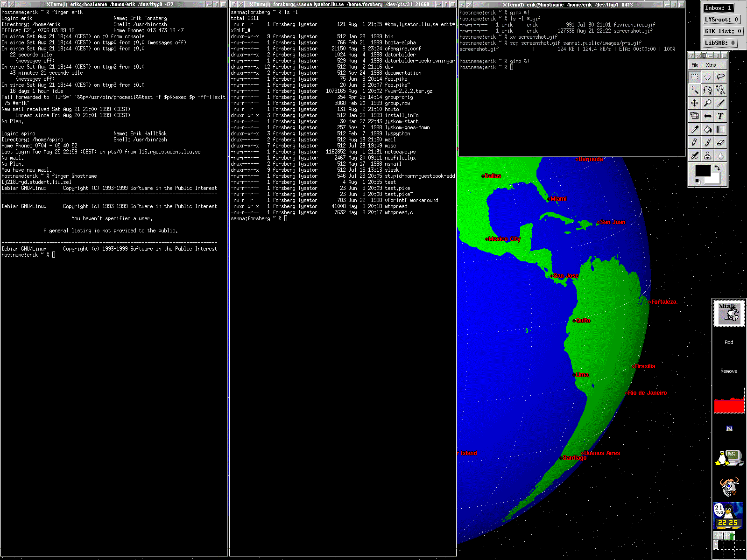Pick the Bucket Fill tool
Image resolution: width=747 pixels, height=560 pixels.
(x=708, y=129)
